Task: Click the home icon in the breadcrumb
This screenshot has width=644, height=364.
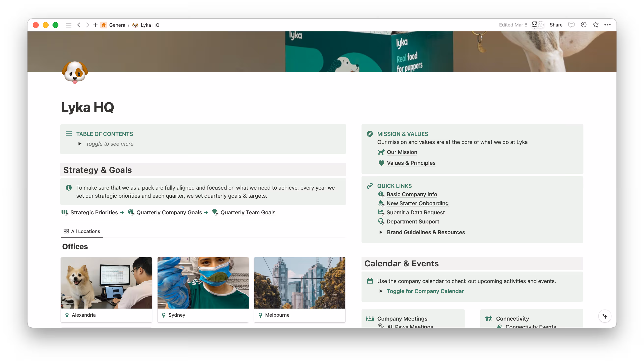Action: click(104, 25)
